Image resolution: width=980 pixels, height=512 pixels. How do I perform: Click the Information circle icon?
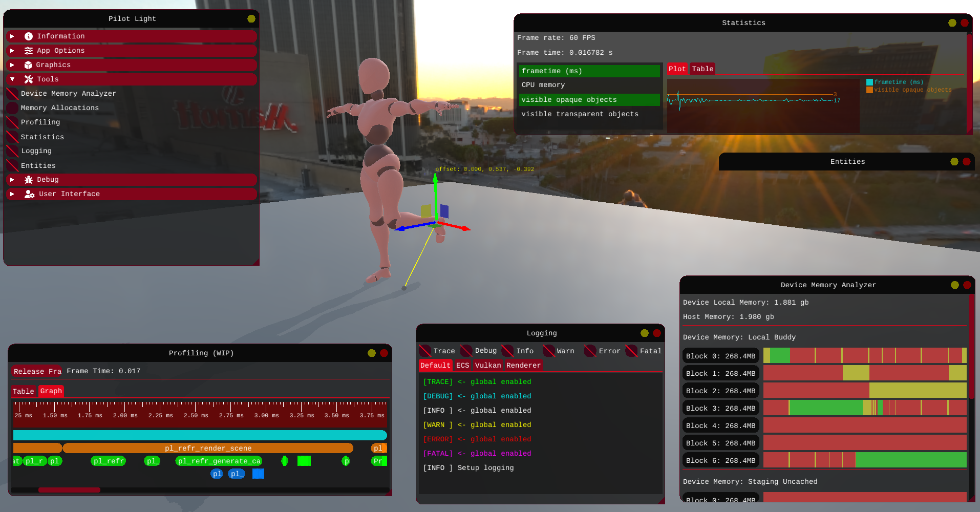click(x=29, y=36)
